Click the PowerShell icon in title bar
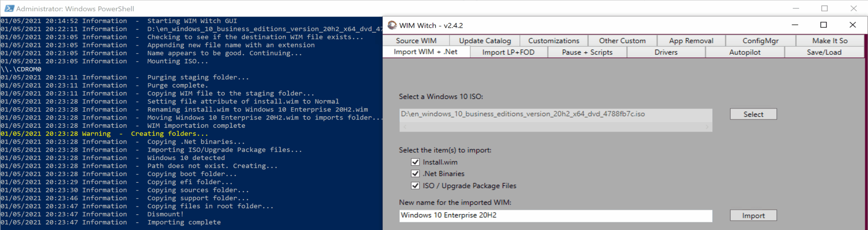 [9, 8]
